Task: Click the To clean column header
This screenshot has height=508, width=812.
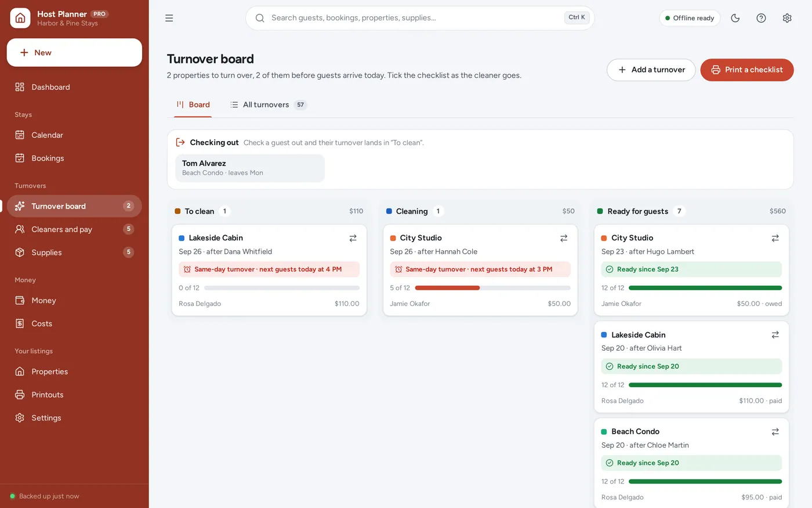Action: (x=269, y=211)
